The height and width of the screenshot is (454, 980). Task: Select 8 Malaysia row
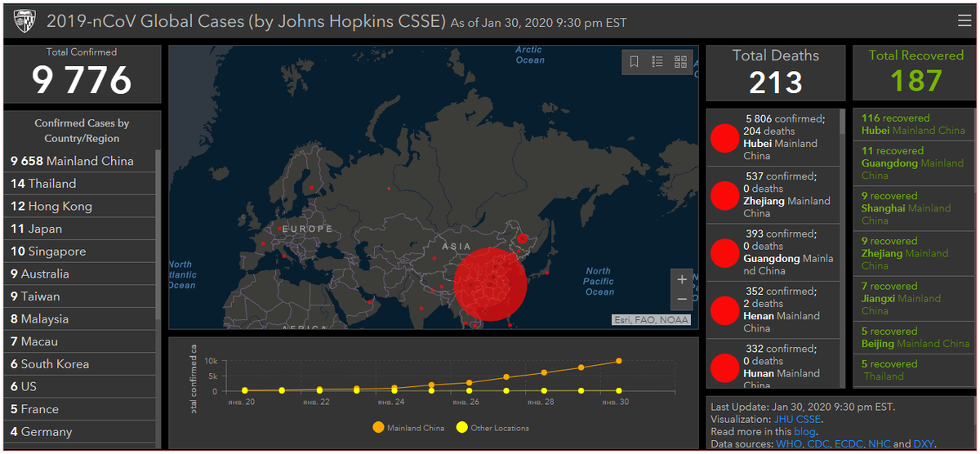point(79,318)
